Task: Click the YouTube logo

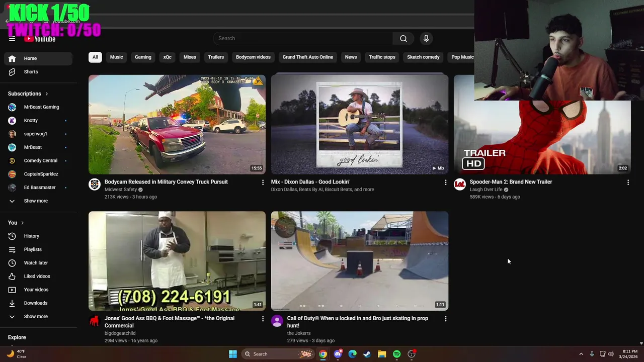Action: click(x=40, y=39)
